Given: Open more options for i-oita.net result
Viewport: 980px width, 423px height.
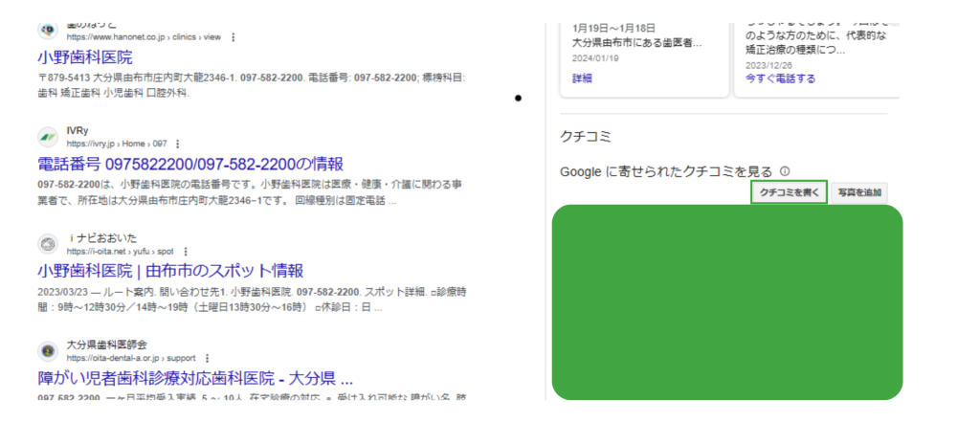Looking at the screenshot, I should [x=184, y=251].
